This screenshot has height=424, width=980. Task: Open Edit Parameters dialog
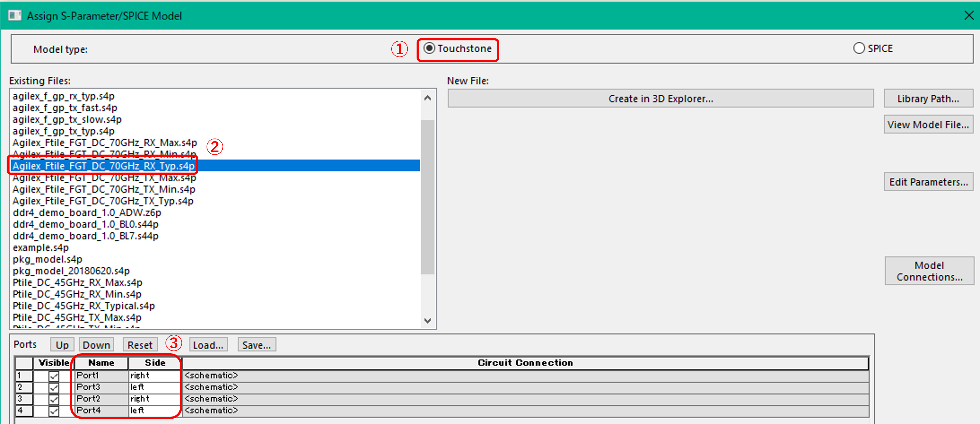928,182
